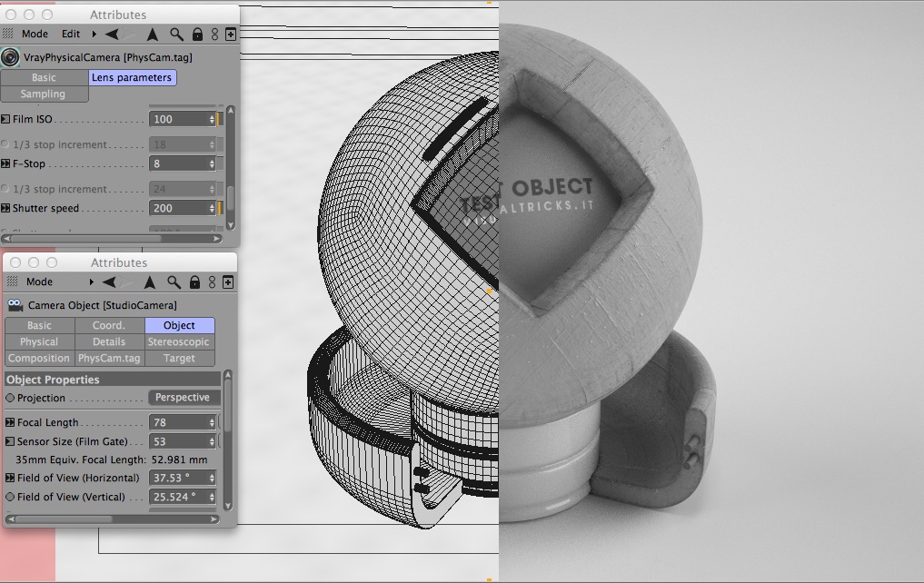Adjust Field of View Horizontal stepper
924x583 pixels.
[212, 478]
